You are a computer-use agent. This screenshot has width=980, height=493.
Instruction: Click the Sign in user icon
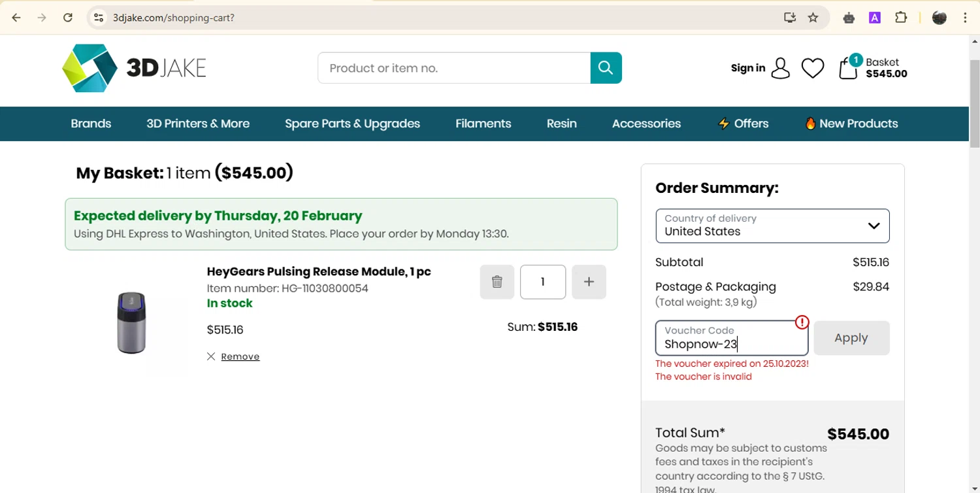780,68
